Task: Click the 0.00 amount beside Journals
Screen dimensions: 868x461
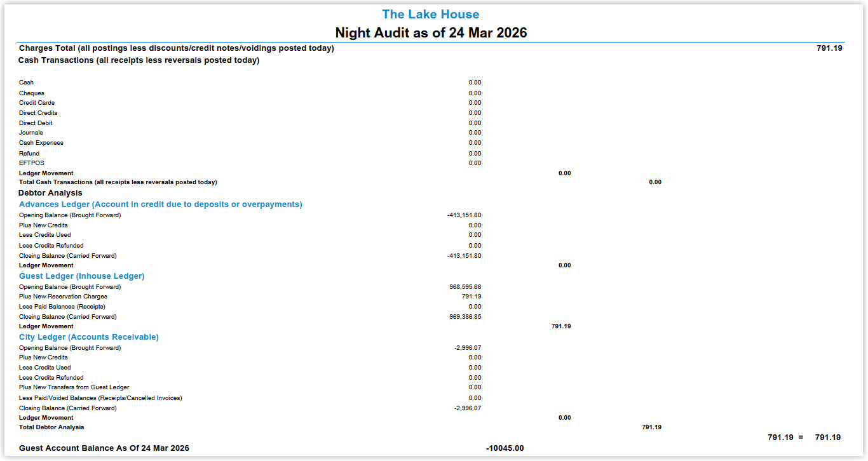Action: (x=475, y=133)
